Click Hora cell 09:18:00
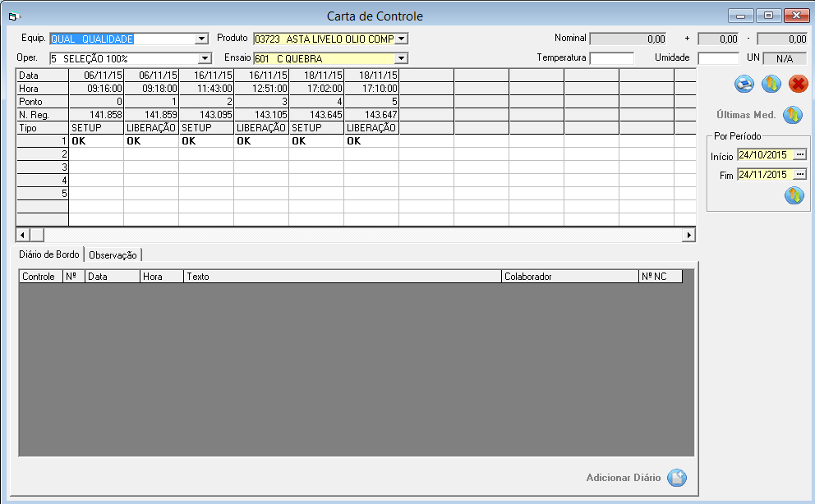 click(x=151, y=89)
